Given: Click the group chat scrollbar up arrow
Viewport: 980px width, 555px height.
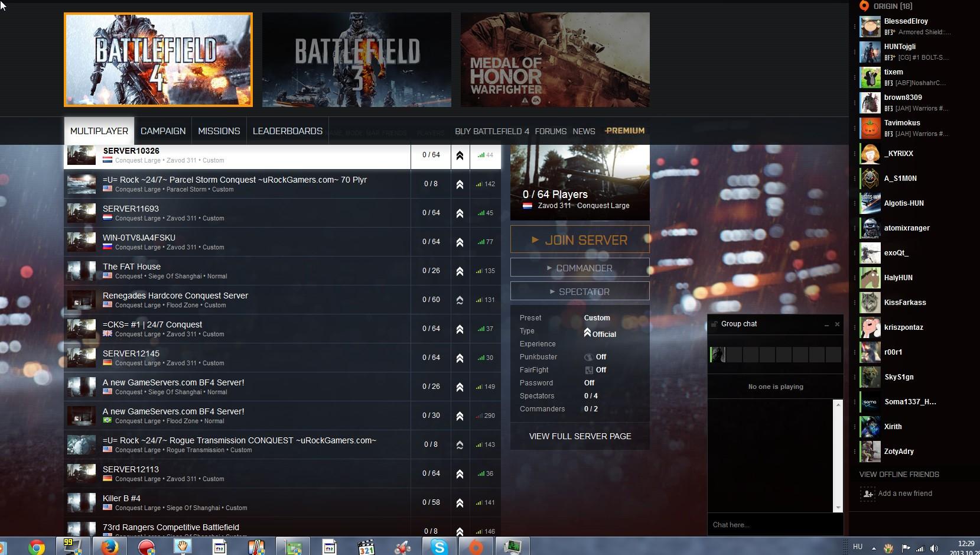Looking at the screenshot, I should (838, 404).
